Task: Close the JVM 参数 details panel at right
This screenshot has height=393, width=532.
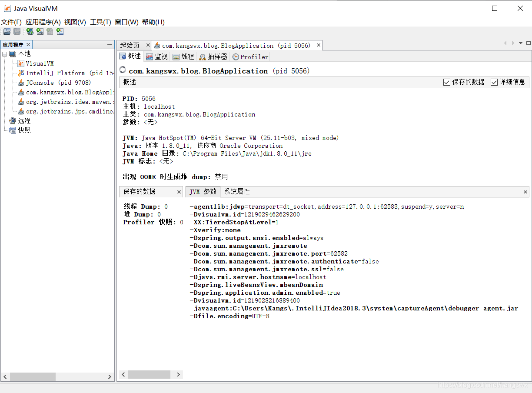Action: pyautogui.click(x=525, y=192)
